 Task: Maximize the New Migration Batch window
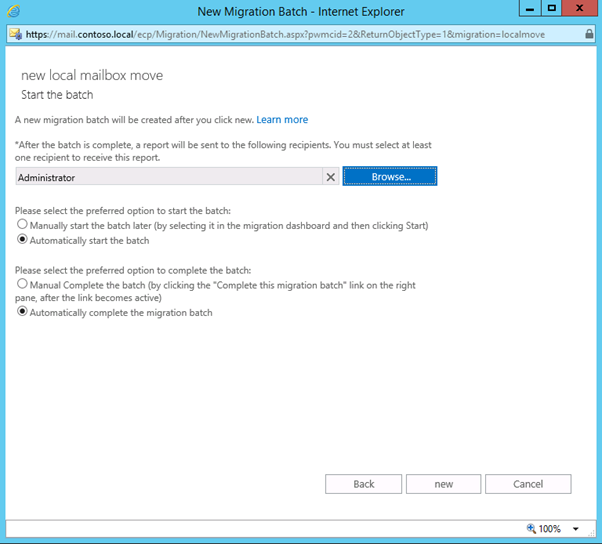[x=552, y=8]
